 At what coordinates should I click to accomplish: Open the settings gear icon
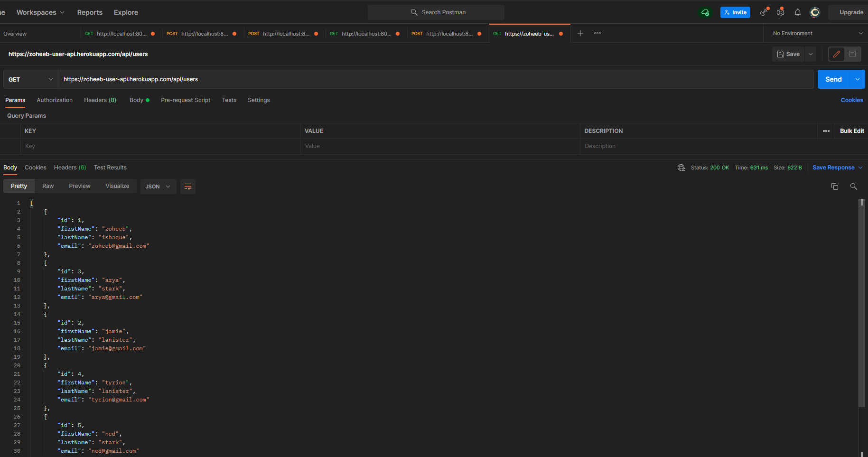[781, 12]
